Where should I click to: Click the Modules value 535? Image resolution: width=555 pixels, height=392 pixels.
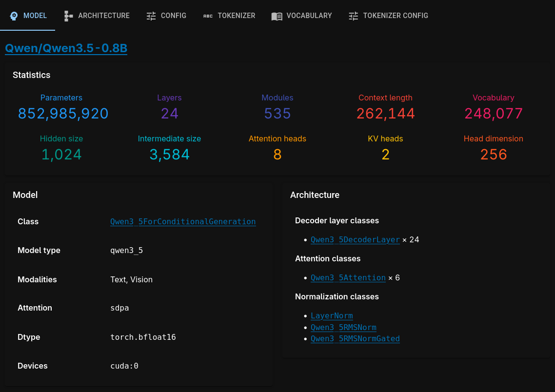pyautogui.click(x=277, y=114)
